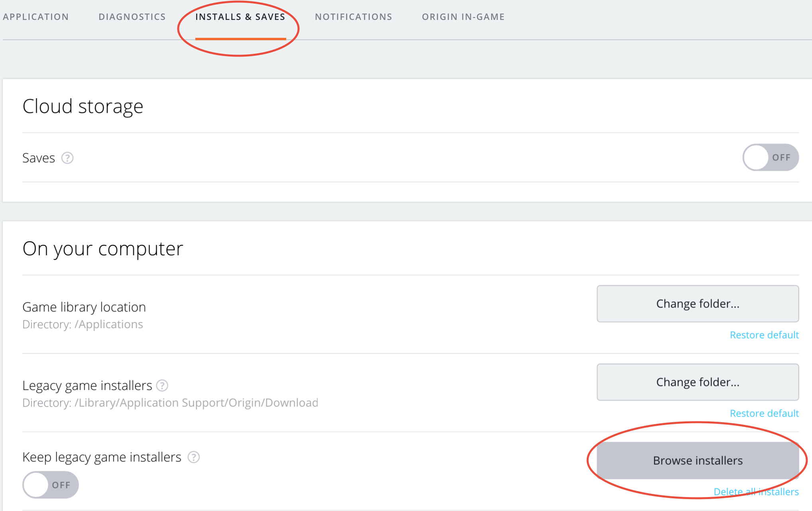Restore default legacy installers directory
Screen dimensions: 812x511
764,413
